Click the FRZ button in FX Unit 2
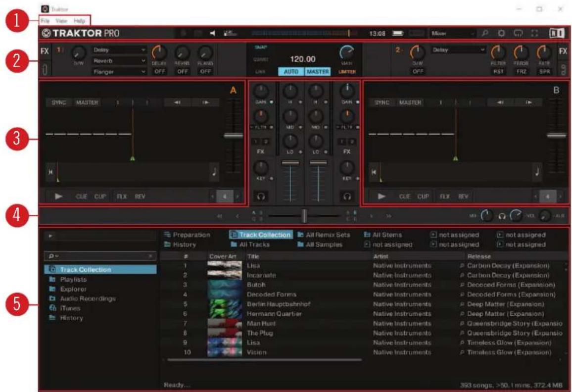The image size is (572, 392). [x=522, y=72]
